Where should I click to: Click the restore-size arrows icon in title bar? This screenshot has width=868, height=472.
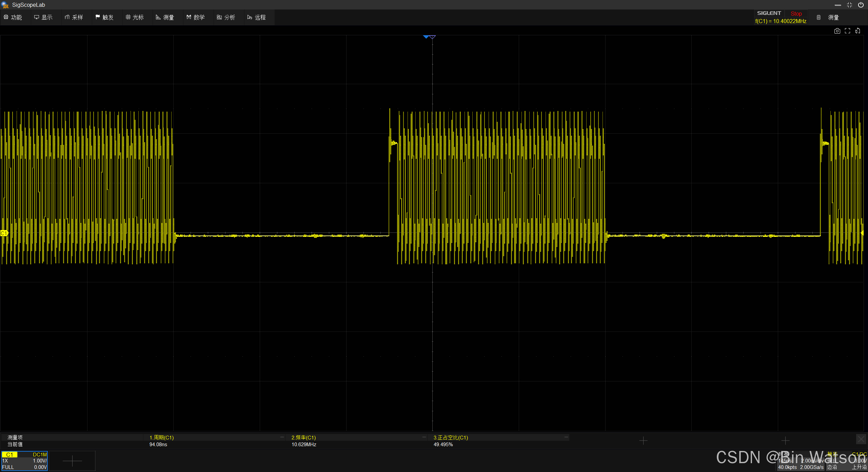pyautogui.click(x=849, y=5)
